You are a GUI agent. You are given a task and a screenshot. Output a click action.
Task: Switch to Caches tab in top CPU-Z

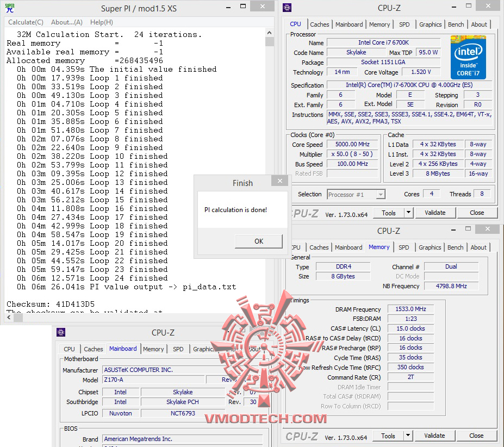click(x=319, y=24)
